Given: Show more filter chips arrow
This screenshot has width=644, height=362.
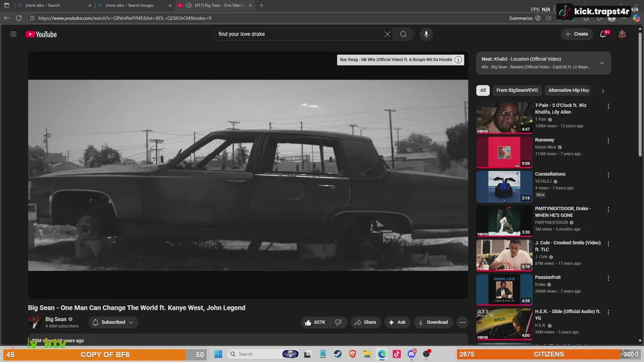Looking at the screenshot, I should pyautogui.click(x=603, y=91).
